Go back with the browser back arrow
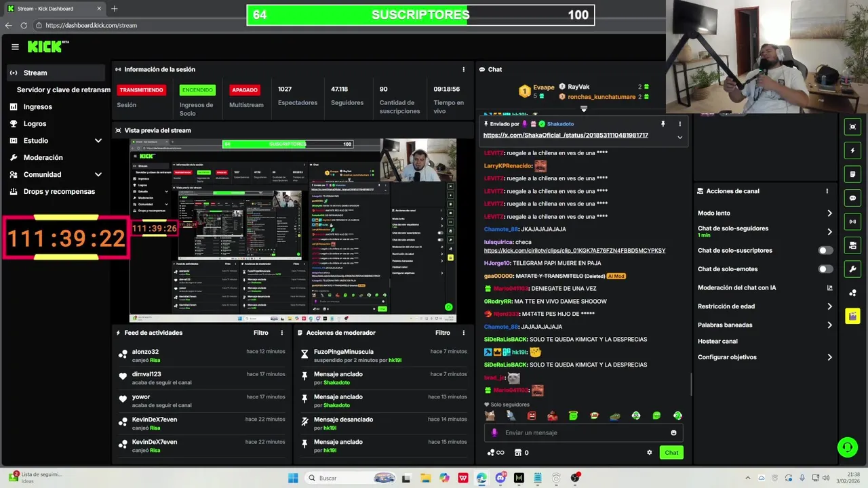Viewport: 868px width, 488px height. 8,25
